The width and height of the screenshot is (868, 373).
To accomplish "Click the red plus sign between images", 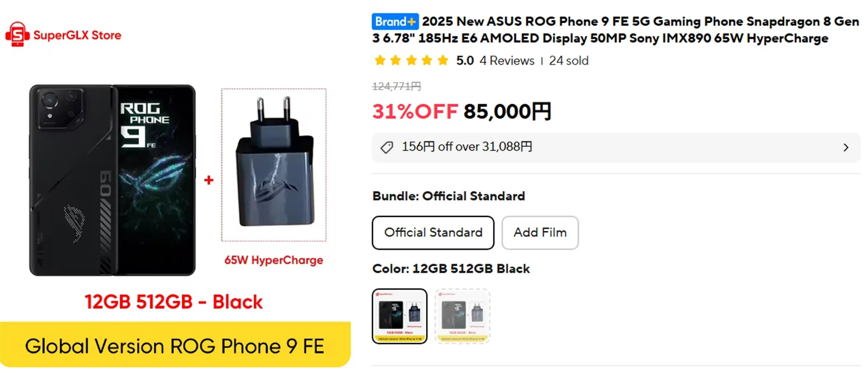I will (208, 180).
